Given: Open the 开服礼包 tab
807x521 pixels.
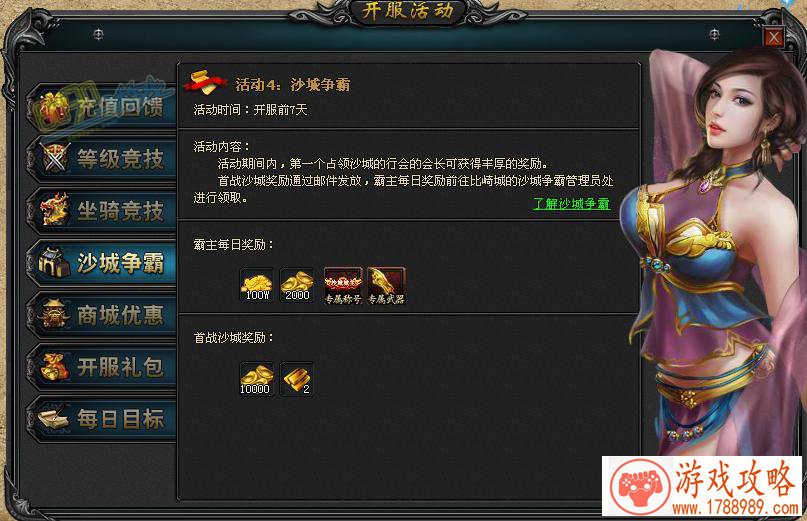Looking at the screenshot, I should [x=102, y=367].
